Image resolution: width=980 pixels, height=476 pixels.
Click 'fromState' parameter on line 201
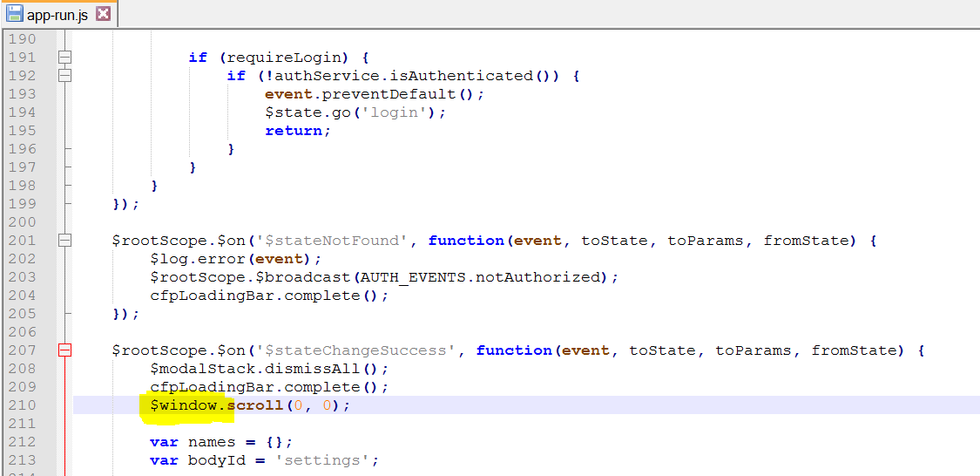(807, 241)
